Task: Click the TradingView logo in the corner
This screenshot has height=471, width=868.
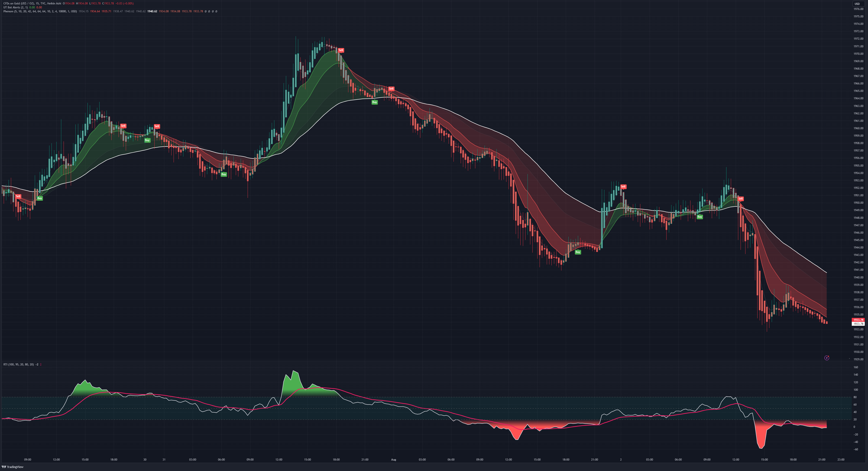Action: click(x=13, y=467)
